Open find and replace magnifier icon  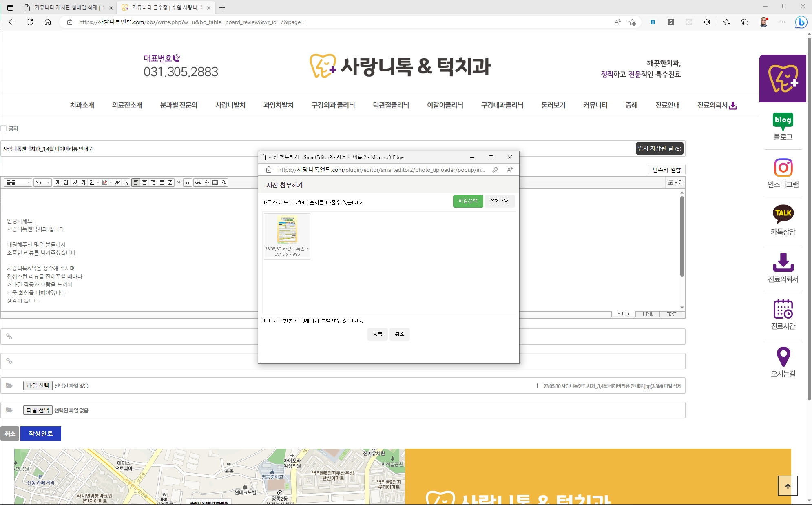coord(224,182)
